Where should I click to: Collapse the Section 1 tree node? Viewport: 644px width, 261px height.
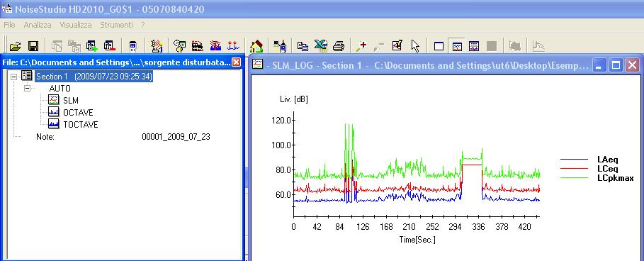pyautogui.click(x=14, y=77)
